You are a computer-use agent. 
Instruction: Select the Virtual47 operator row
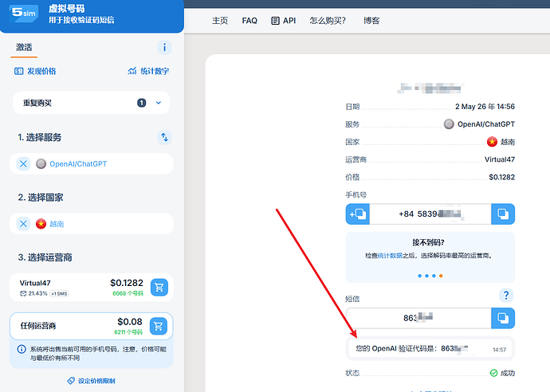91,288
